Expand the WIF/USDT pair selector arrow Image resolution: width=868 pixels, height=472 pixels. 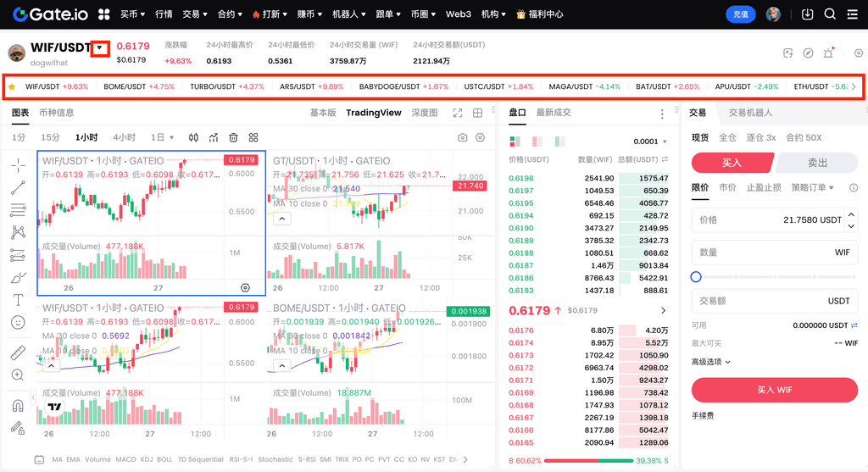point(101,48)
